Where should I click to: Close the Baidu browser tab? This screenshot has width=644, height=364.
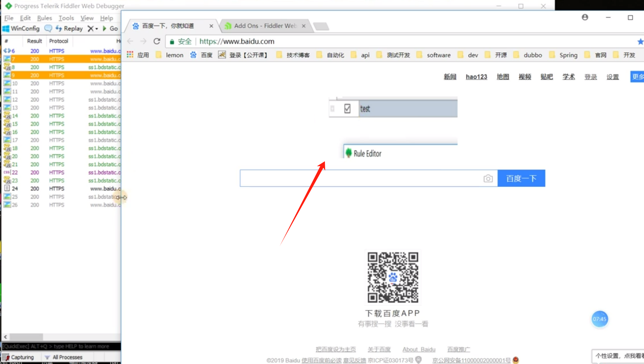211,26
